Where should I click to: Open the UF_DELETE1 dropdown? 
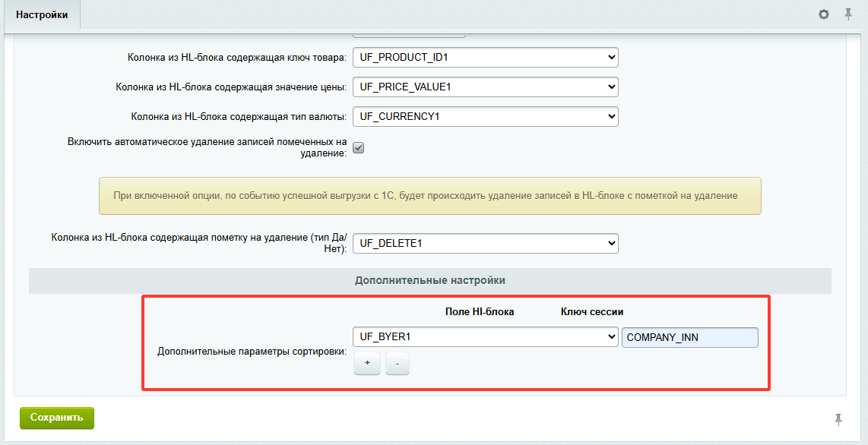[x=486, y=243]
